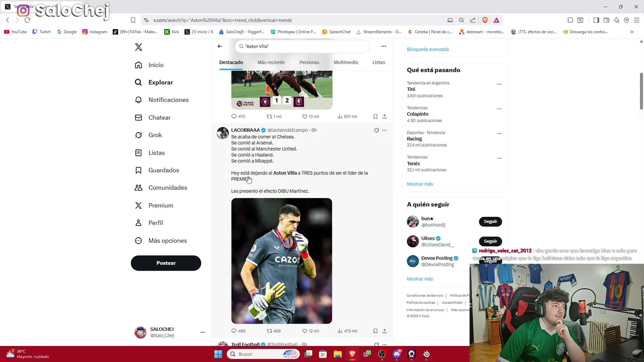Repost the post with 1 mil reposts
Screen dimensions: 644x362
274,116
